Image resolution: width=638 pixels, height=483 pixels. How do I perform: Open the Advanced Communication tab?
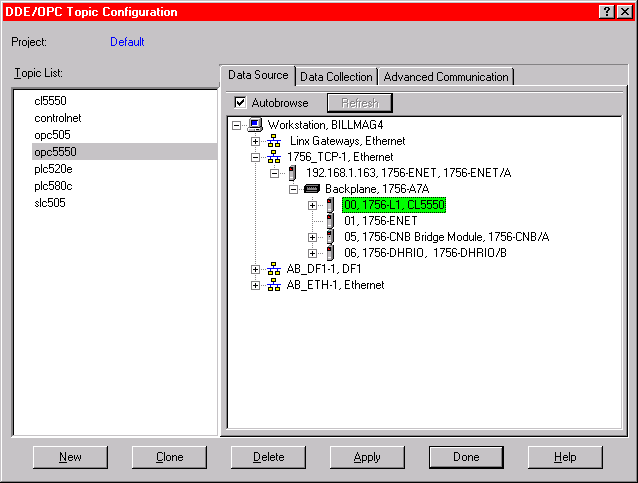pyautogui.click(x=446, y=77)
